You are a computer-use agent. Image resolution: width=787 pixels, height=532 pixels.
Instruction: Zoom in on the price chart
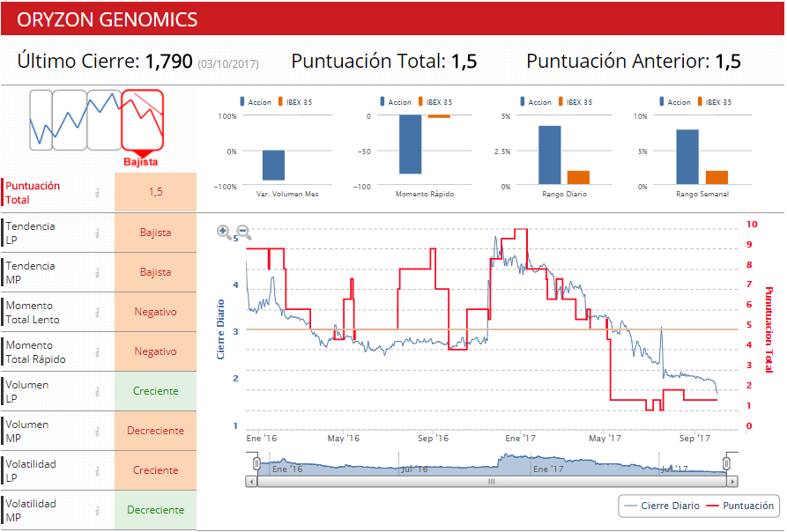(x=224, y=232)
